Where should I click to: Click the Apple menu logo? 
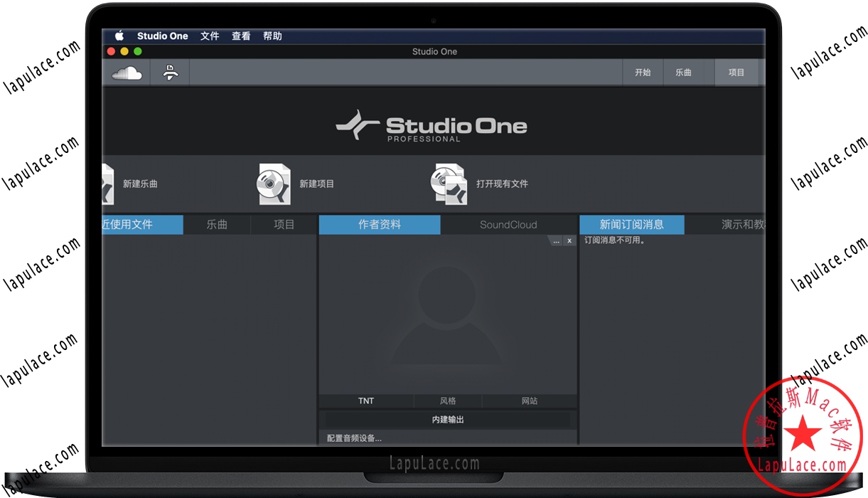click(119, 36)
